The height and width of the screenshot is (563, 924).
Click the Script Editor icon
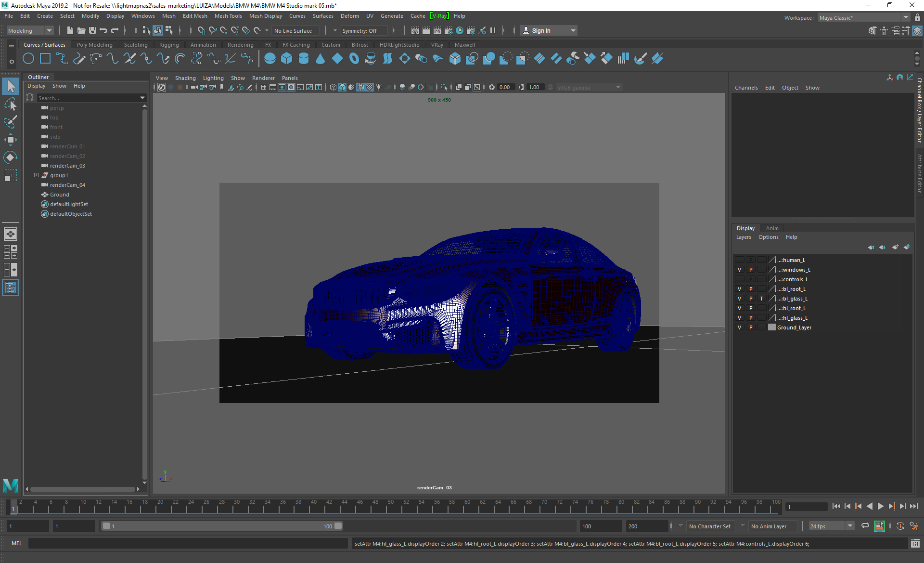(915, 544)
